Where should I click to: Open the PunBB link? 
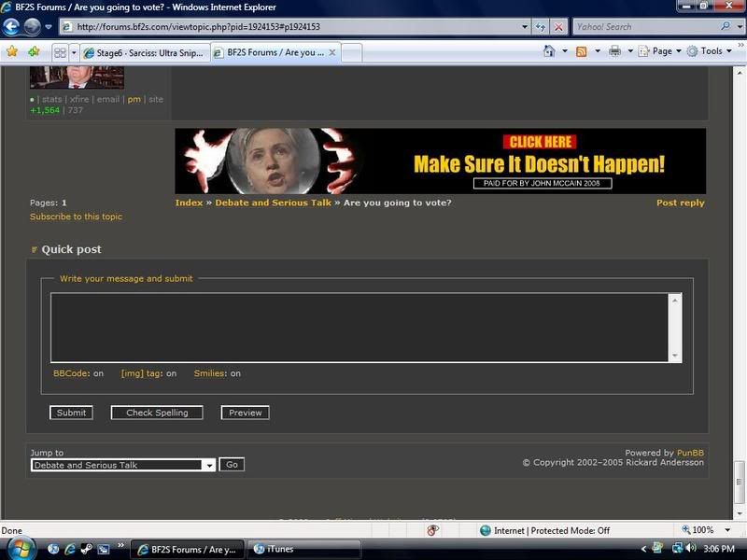tap(690, 453)
